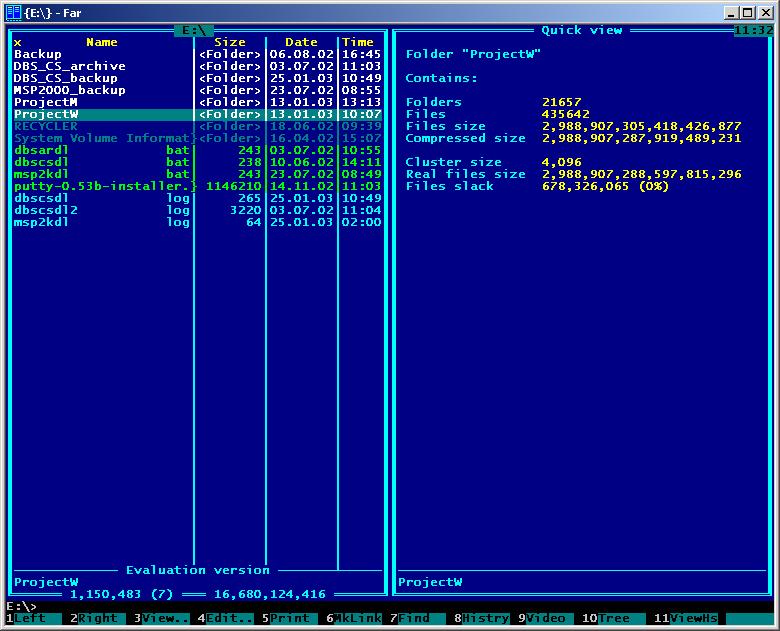The height and width of the screenshot is (631, 780).
Task: Select the dbscsdl2 log file
Action: coord(197,210)
